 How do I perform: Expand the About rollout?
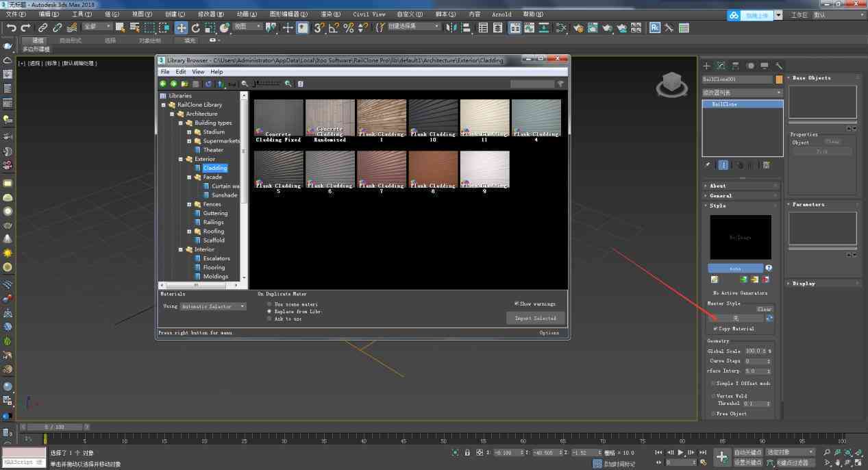pos(741,186)
